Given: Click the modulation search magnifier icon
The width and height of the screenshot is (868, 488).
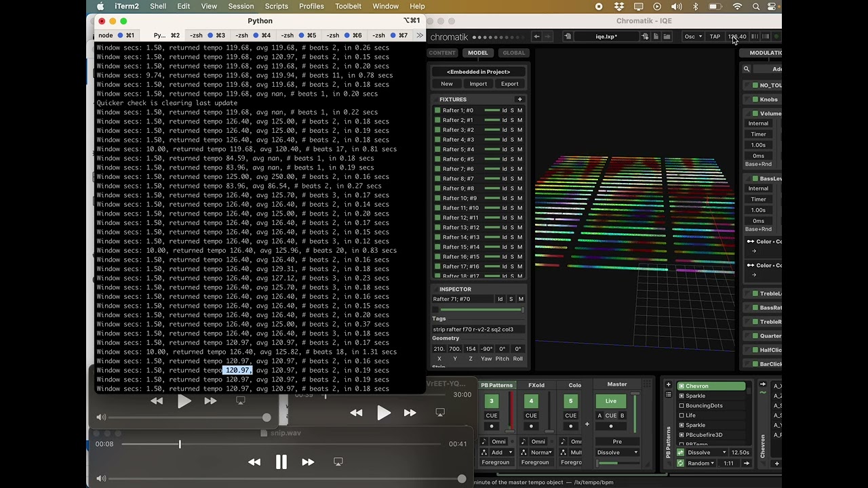Looking at the screenshot, I should pyautogui.click(x=747, y=69).
